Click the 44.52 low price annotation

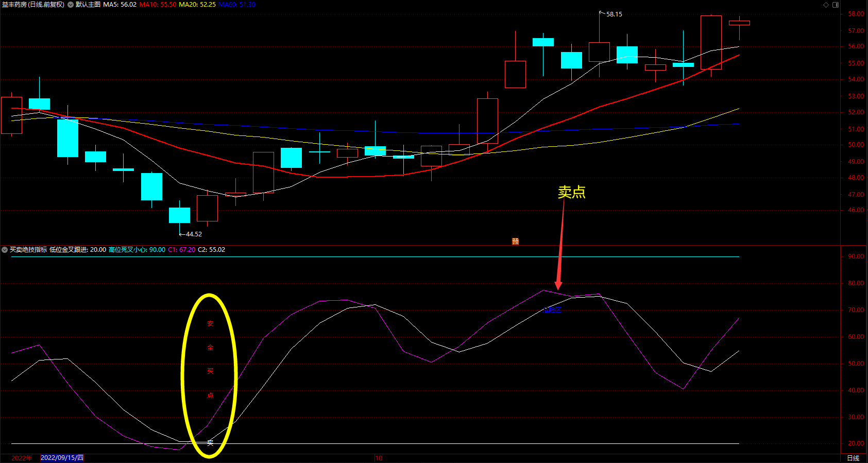194,234
